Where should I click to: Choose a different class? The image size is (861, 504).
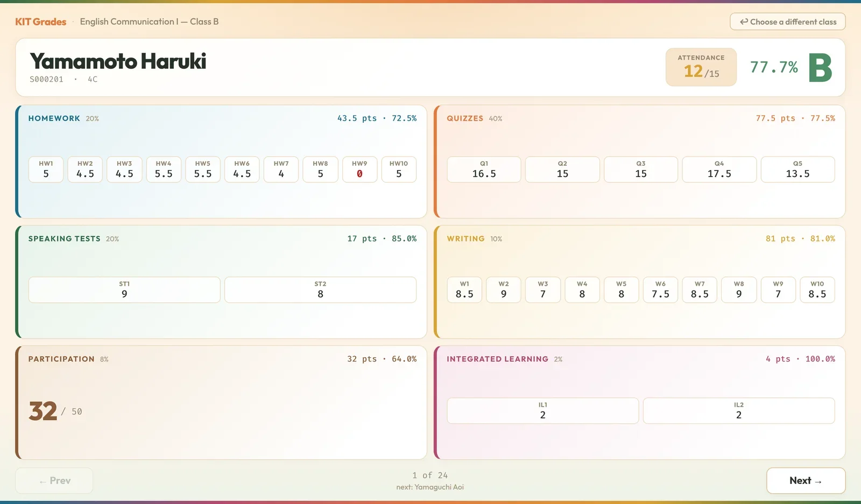click(788, 22)
